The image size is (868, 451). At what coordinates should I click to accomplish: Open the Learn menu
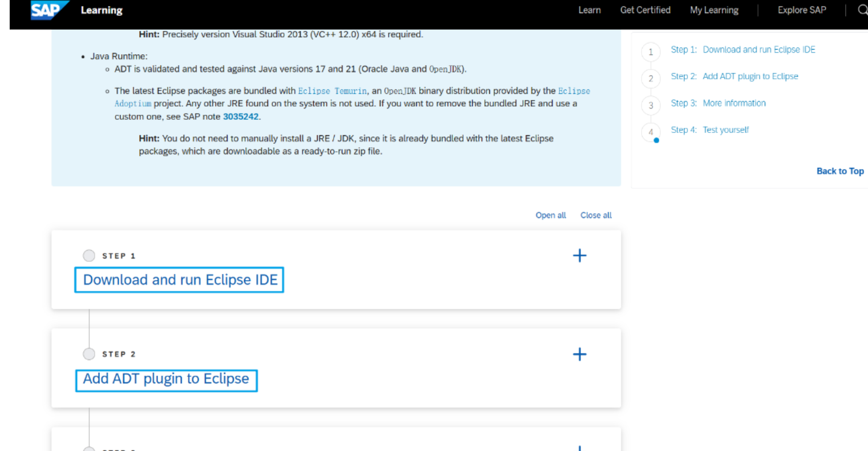[x=589, y=10]
